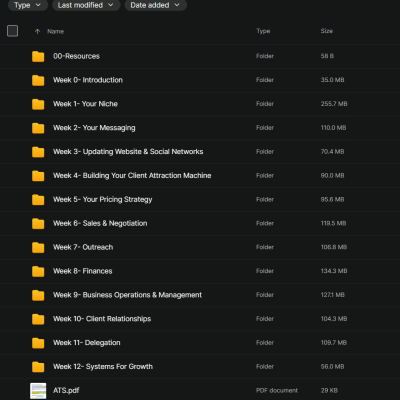Click the 58 B size of 00-Resources
The height and width of the screenshot is (400, 400).
tap(327, 56)
